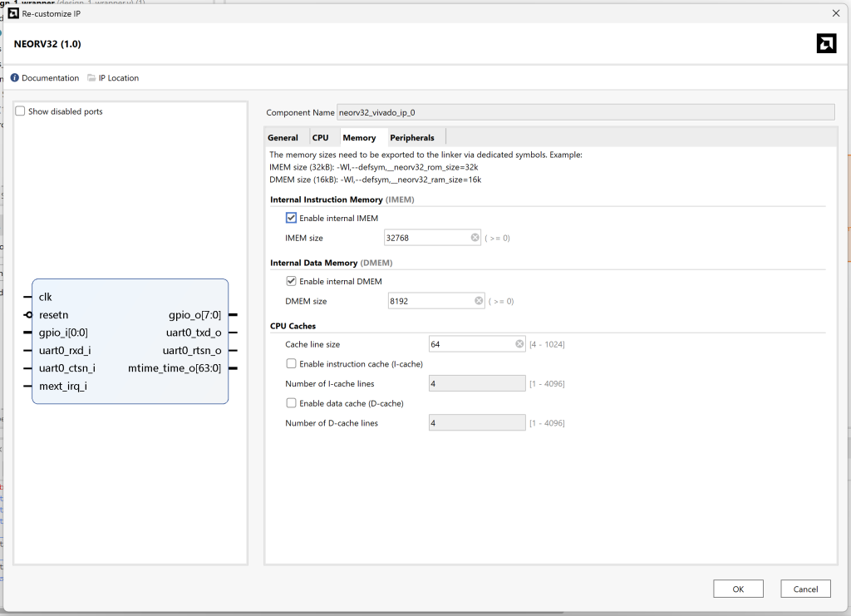
Task: Open the IP Location link
Action: tap(119, 77)
